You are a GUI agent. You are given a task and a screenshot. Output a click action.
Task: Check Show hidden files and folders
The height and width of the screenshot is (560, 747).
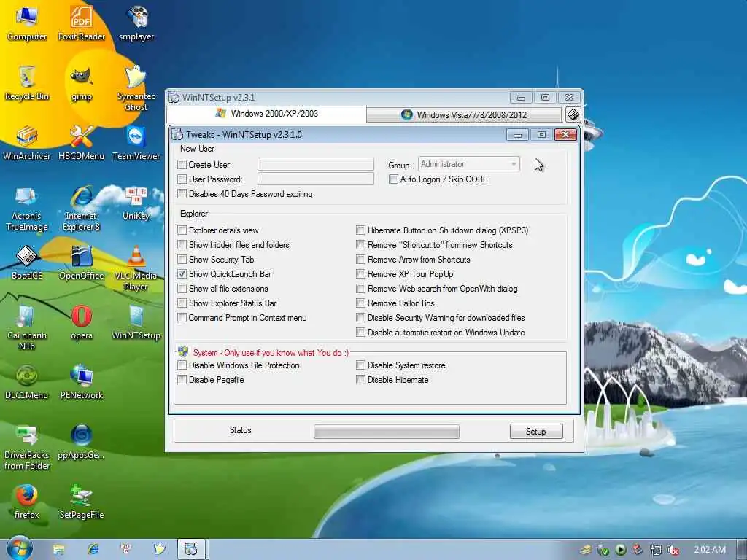click(x=182, y=245)
